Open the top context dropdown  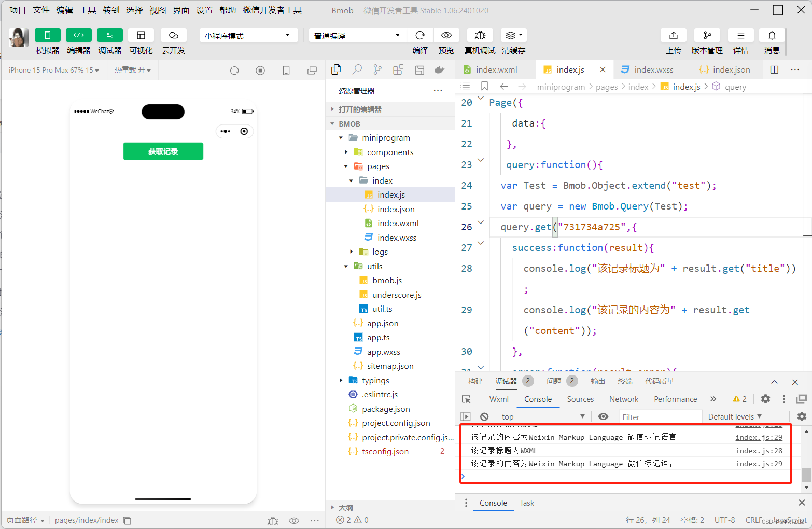(x=542, y=416)
